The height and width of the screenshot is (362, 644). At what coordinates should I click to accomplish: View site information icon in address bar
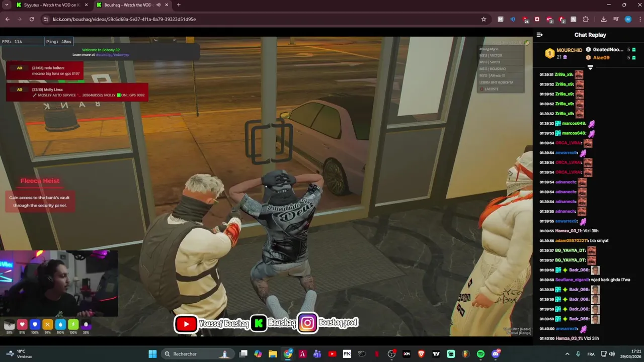(46, 19)
